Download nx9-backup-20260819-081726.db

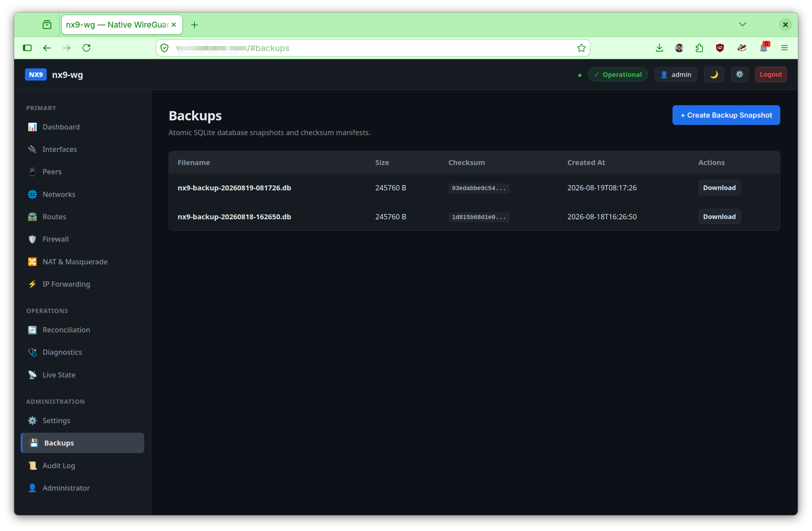coord(719,187)
